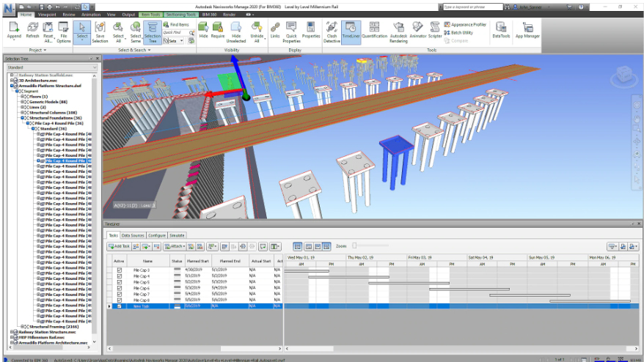644x362 pixels.
Task: Toggle the show Gantt chart button
Action: point(297,246)
